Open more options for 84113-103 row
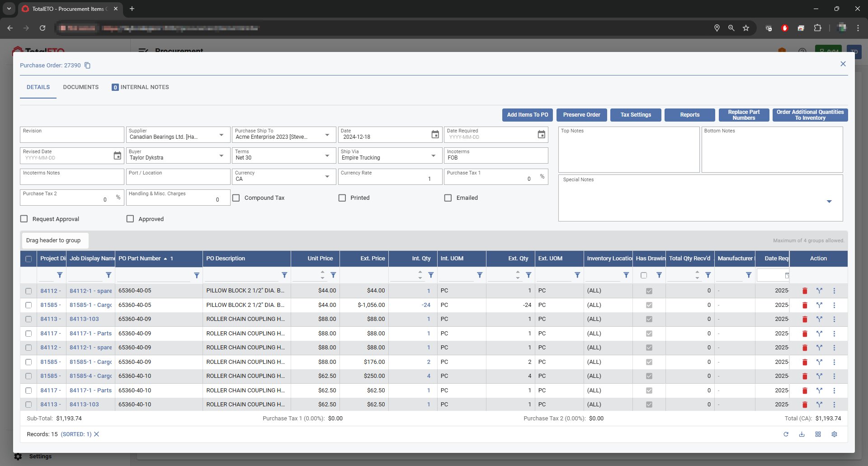The image size is (868, 466). [x=834, y=319]
